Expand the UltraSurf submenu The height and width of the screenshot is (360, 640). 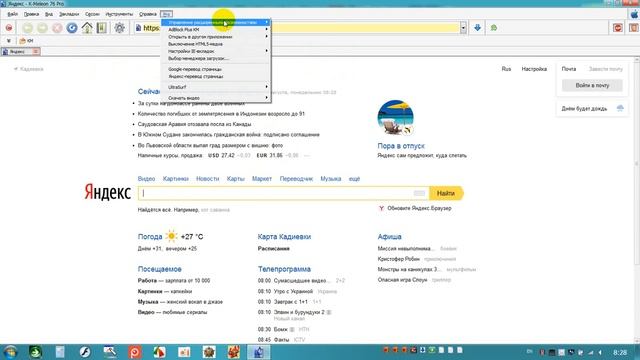[216, 87]
